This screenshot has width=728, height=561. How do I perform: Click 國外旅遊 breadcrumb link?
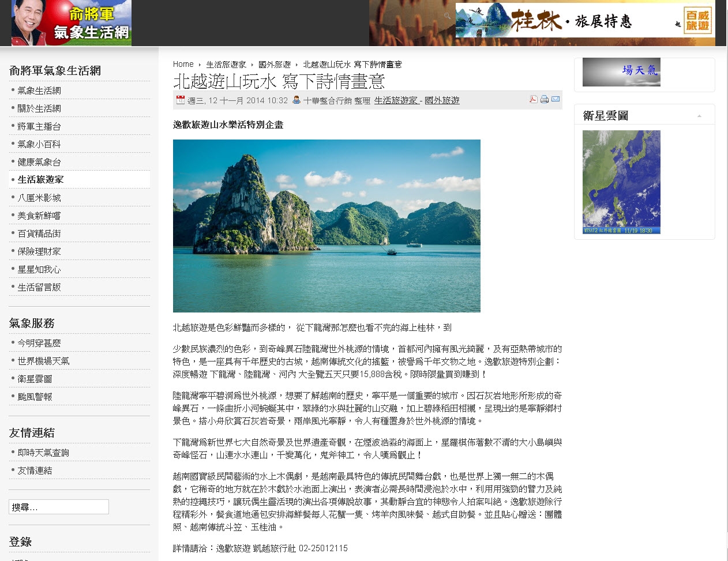tap(275, 64)
